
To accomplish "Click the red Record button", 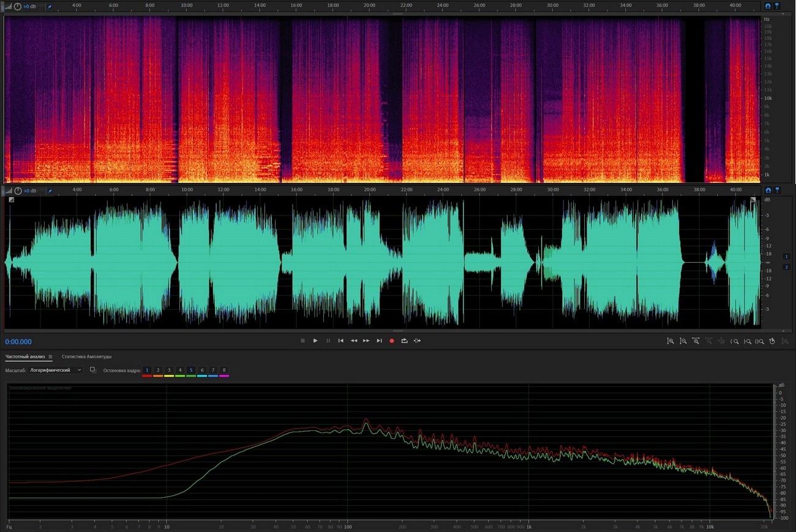I will coord(392,341).
